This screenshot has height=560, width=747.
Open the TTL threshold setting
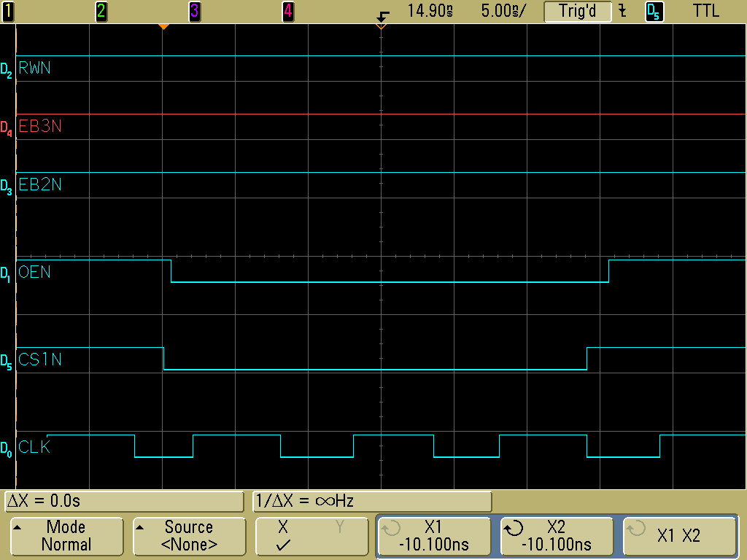705,11
